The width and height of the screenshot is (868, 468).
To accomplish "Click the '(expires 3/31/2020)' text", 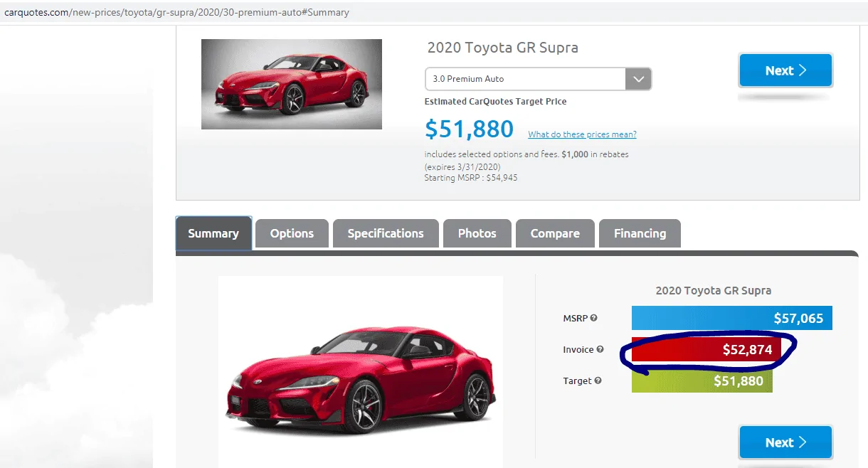I will click(462, 166).
